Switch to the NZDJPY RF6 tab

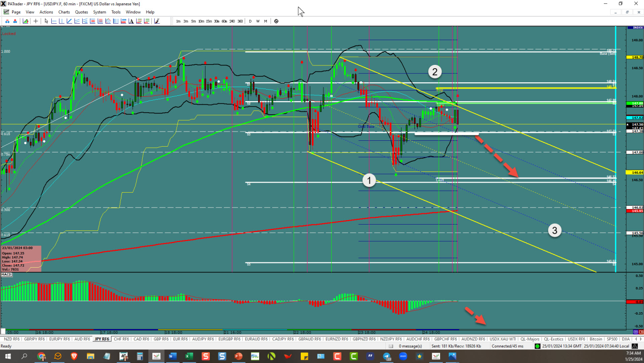pos(391,339)
